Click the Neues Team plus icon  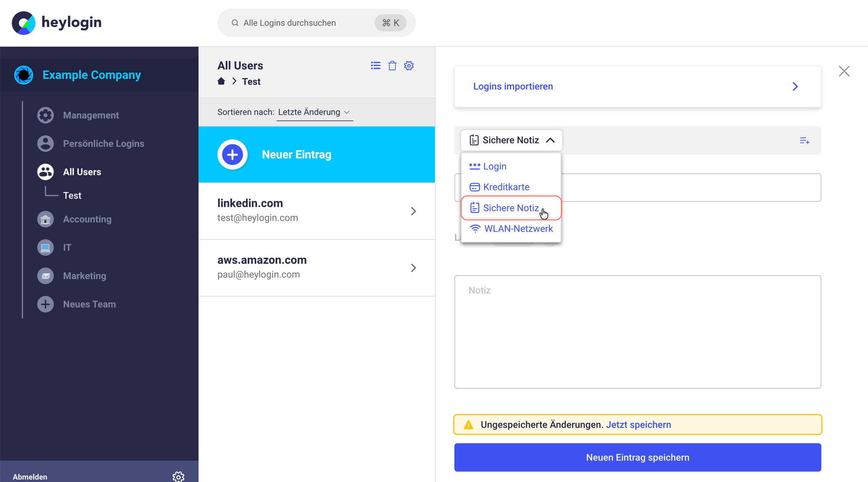point(45,304)
